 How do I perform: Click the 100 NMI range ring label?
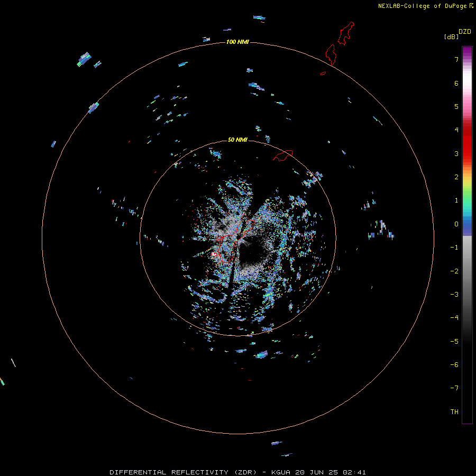pyautogui.click(x=237, y=42)
